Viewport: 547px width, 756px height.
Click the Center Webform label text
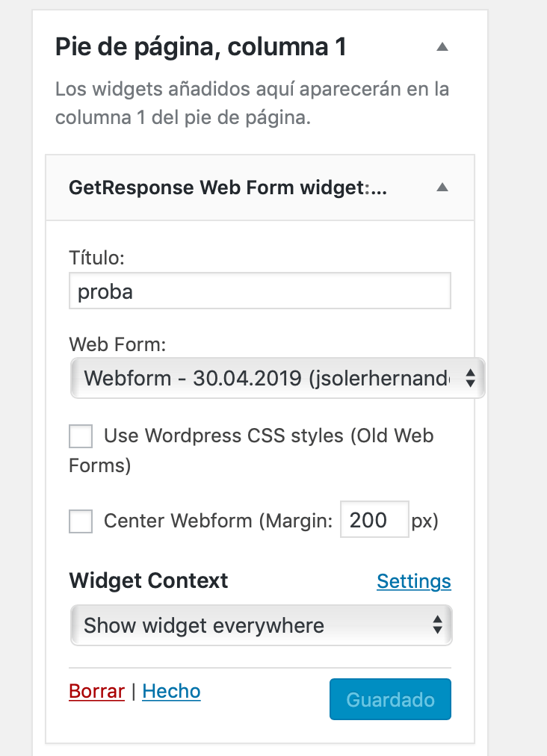[x=218, y=521]
